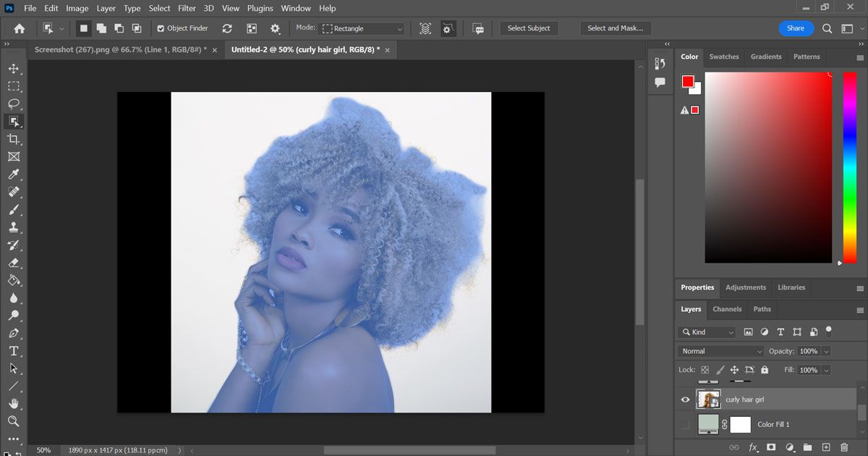This screenshot has width=868, height=456.
Task: Switch to the Channels tab
Action: point(727,309)
